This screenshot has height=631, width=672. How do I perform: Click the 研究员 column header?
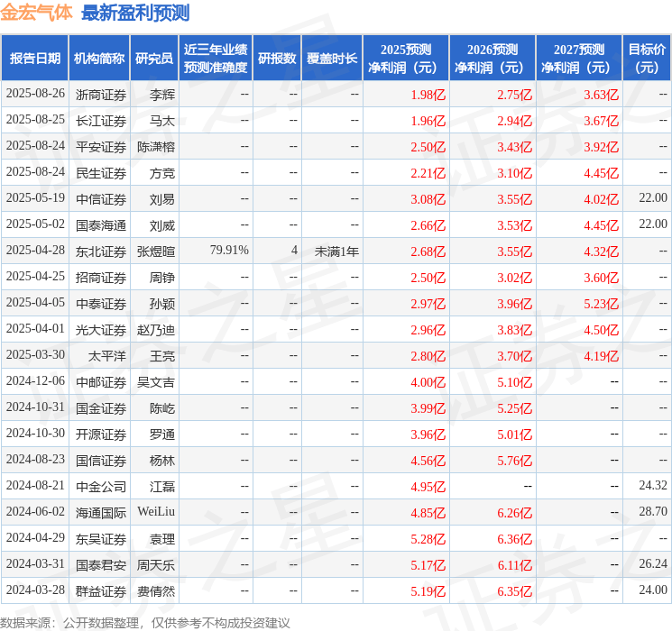click(154, 59)
